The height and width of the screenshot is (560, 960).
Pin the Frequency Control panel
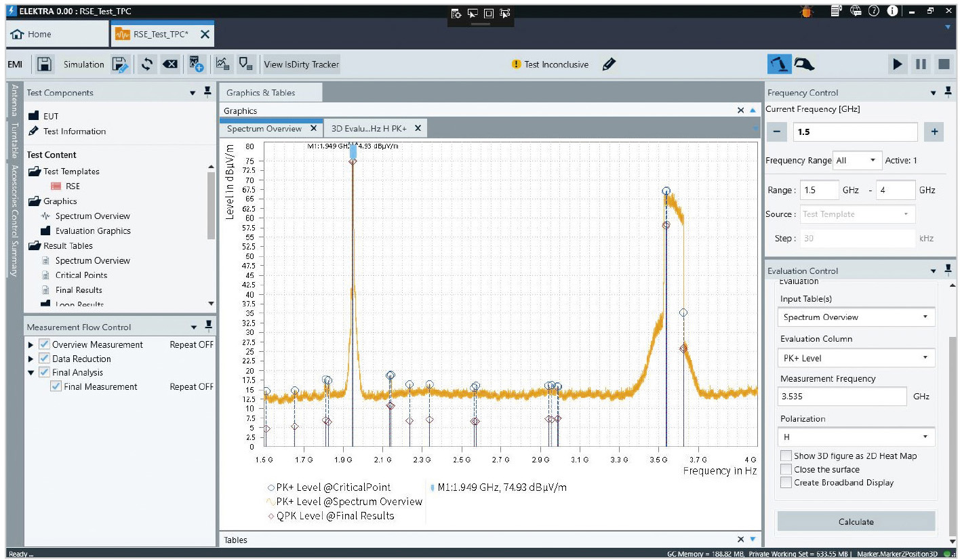[947, 92]
